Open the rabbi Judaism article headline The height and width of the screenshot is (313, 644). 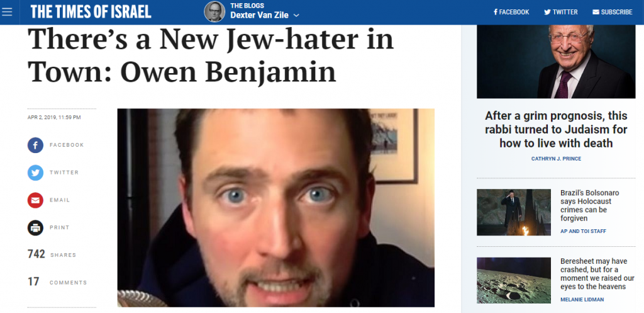[x=556, y=129]
